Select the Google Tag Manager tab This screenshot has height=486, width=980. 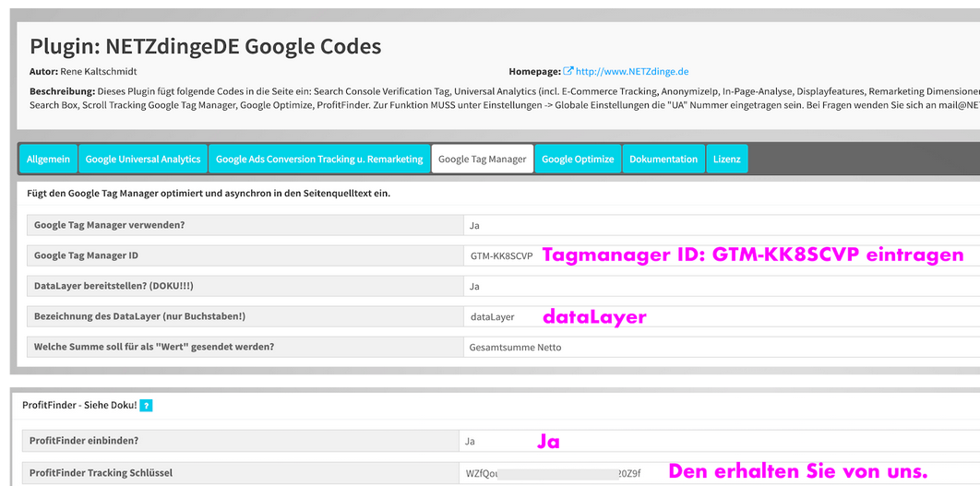click(x=482, y=159)
